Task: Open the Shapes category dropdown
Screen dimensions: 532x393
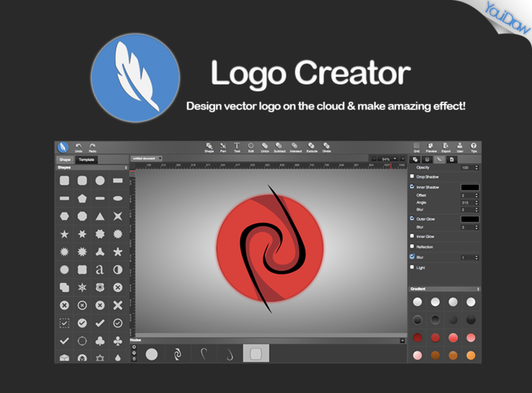Action: tap(92, 167)
